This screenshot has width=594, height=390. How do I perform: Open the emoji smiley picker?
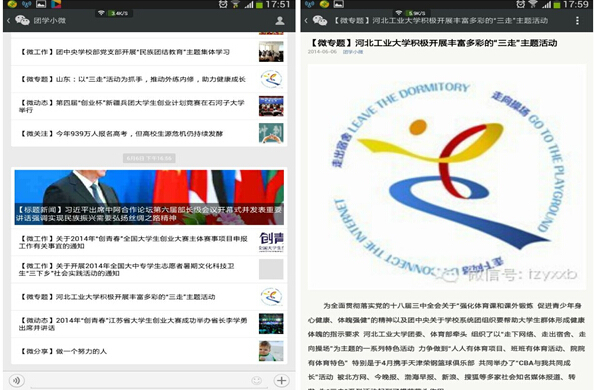[257, 380]
